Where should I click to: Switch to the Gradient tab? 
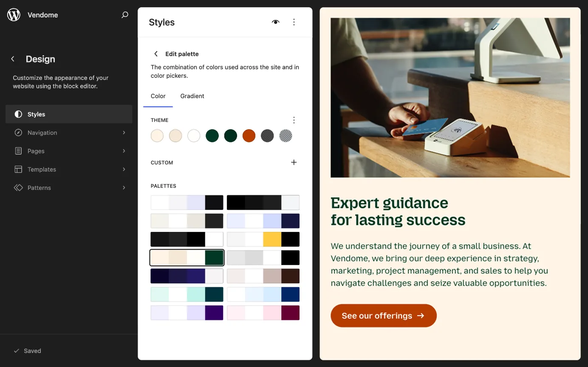[x=192, y=96]
